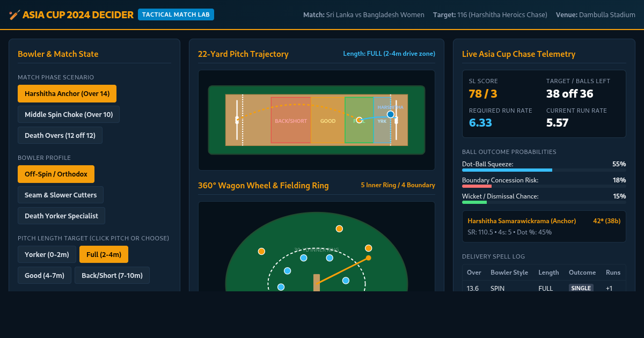The image size is (644, 338).
Task: Click the cricket bat logo icon
Action: point(14,14)
